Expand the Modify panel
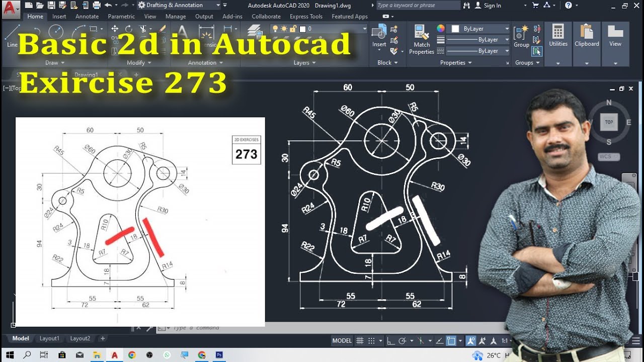644x362 pixels. point(139,63)
